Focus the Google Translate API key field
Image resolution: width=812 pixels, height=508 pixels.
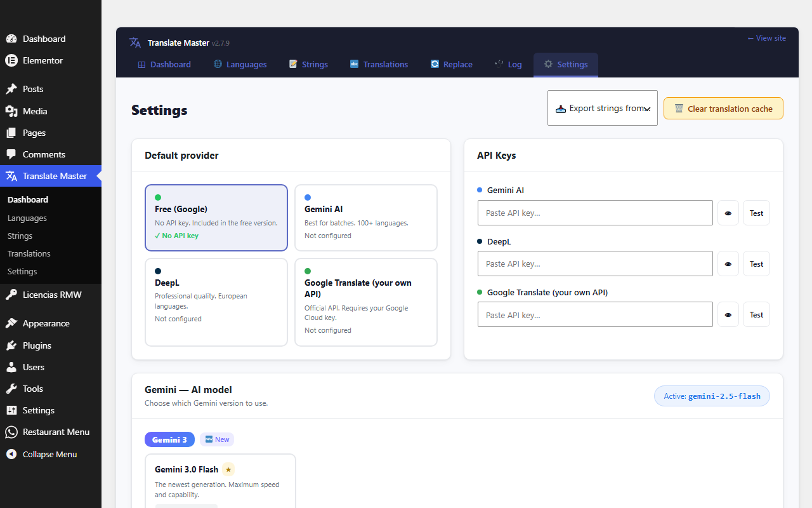coord(595,314)
